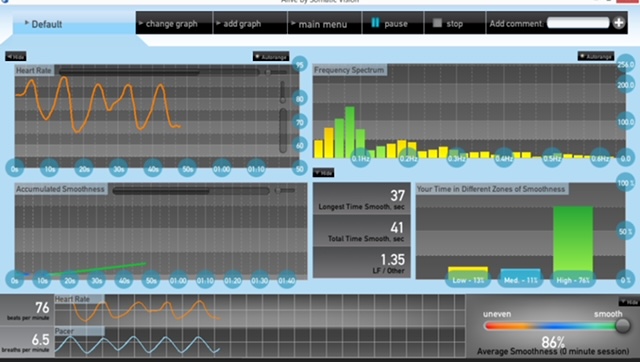Click the 01:40 marker on Accumulated Smoothness graph
640x362 pixels.
[287, 280]
